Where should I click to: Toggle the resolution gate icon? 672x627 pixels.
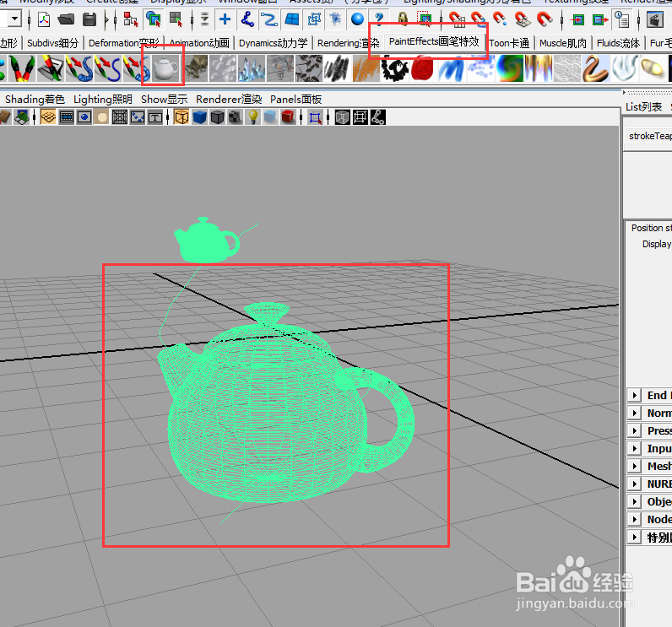(84, 117)
